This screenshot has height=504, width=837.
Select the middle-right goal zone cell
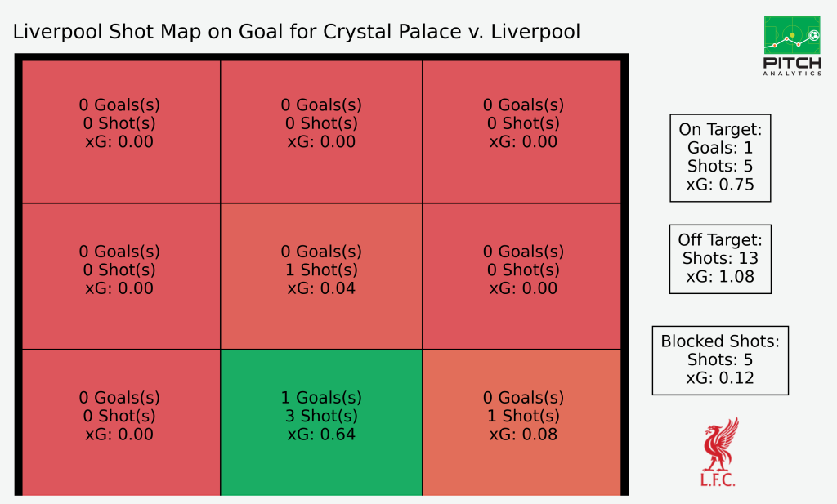pyautogui.click(x=521, y=276)
